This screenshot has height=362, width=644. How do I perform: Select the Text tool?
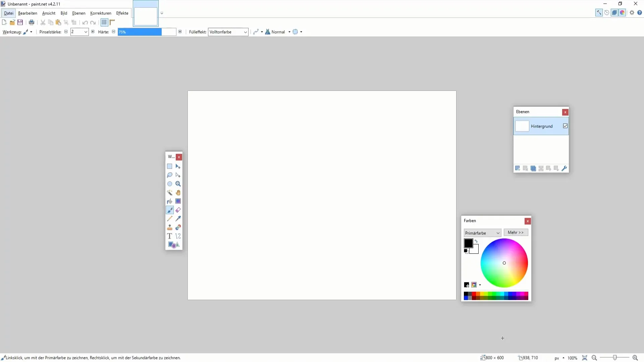[169, 236]
